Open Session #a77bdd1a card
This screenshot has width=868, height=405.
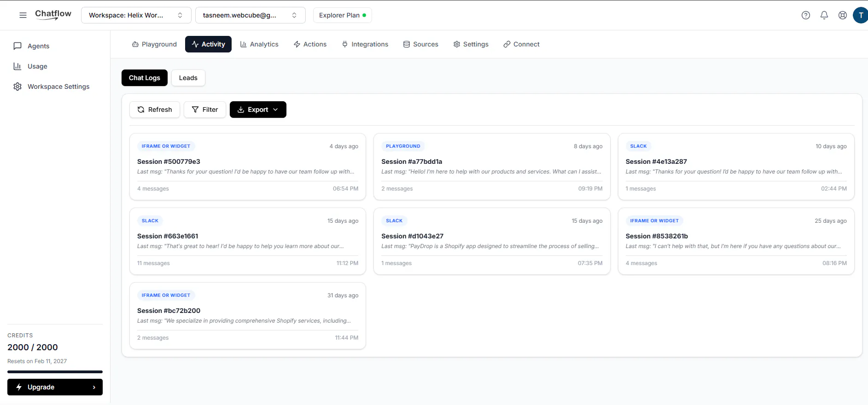click(492, 167)
